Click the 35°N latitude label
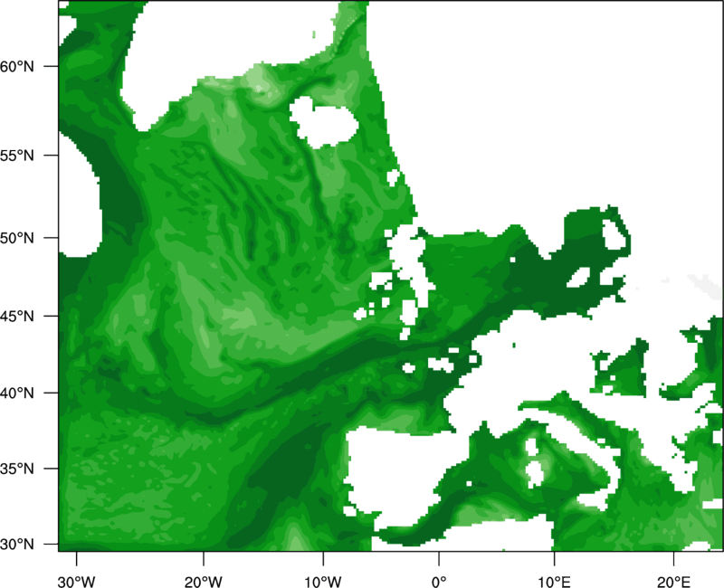Image resolution: width=724 pixels, height=588 pixels. tap(17, 469)
